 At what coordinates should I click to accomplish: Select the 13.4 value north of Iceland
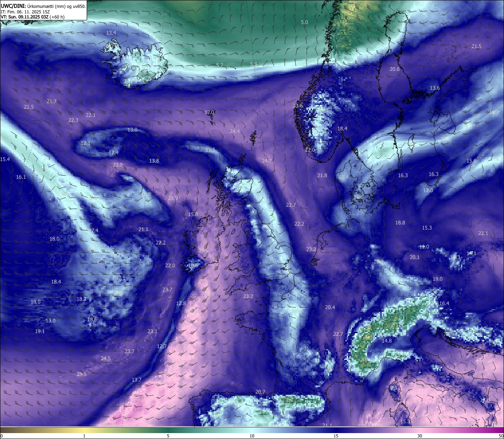click(x=111, y=33)
